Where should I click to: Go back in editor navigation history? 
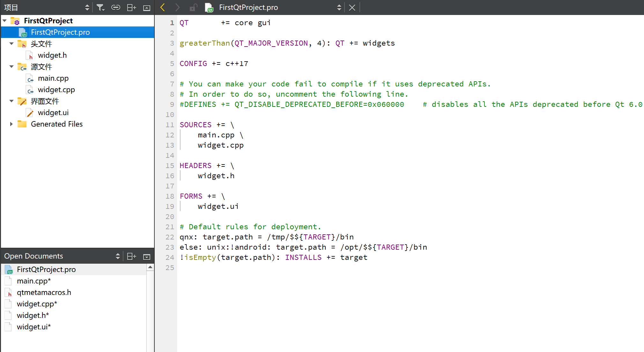tap(163, 7)
